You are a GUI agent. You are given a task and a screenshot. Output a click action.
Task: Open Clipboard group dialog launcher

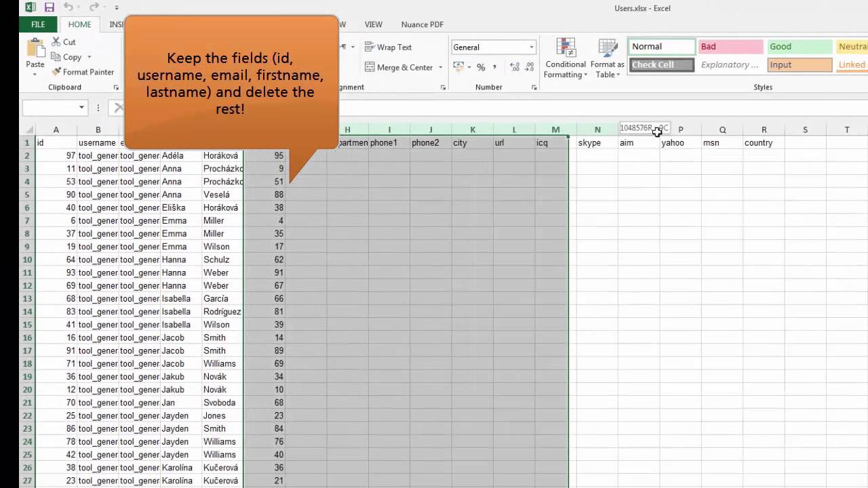[116, 87]
